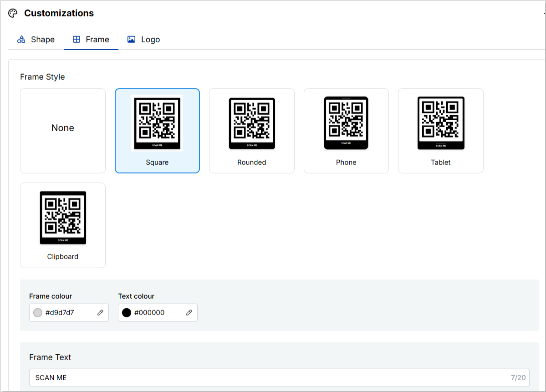Click the Logo tab image icon
Image resolution: width=546 pixels, height=392 pixels.
[131, 39]
